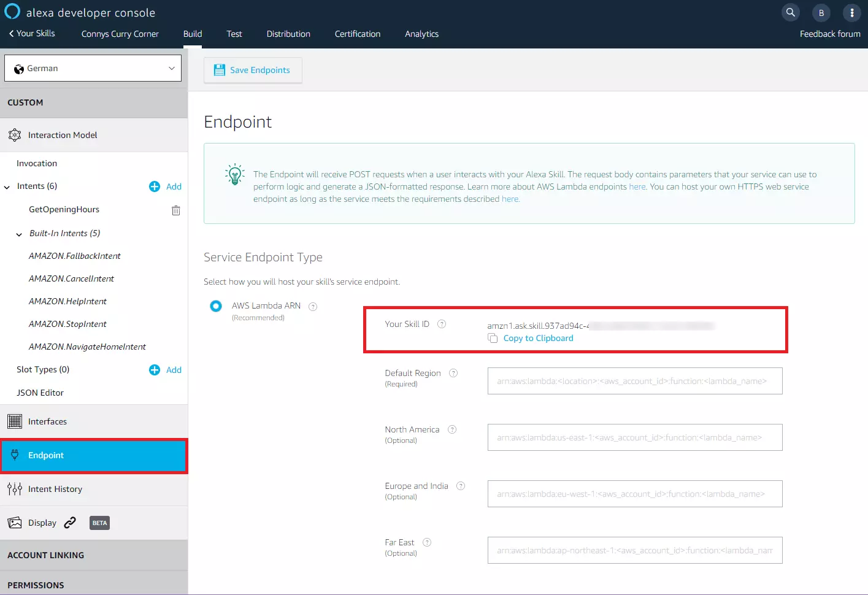Click the Alexa logo ring icon
868x595 pixels.
tap(12, 12)
